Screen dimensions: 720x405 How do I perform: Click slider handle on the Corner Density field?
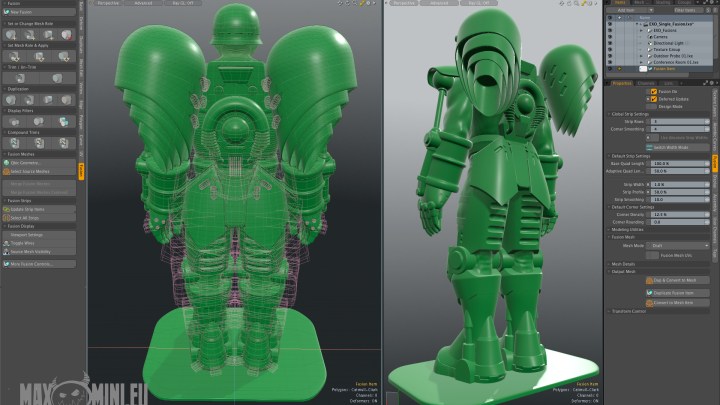pos(707,214)
